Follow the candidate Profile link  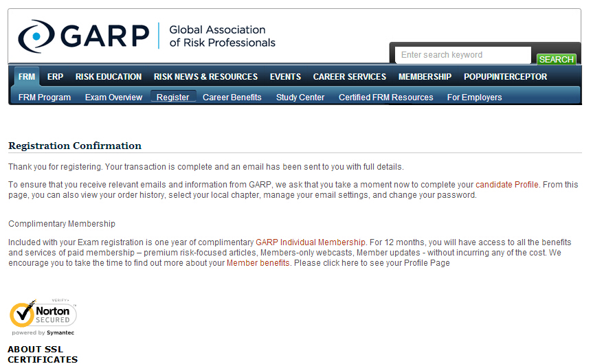point(507,185)
